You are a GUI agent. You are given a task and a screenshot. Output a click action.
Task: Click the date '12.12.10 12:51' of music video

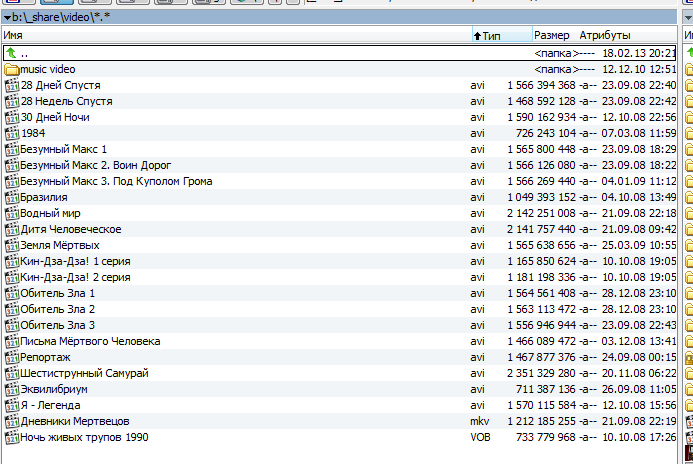639,69
